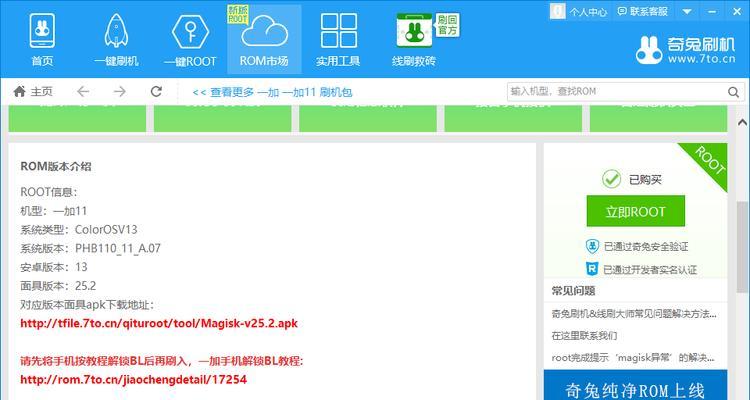Click the 刷回官方 badge

[447, 25]
